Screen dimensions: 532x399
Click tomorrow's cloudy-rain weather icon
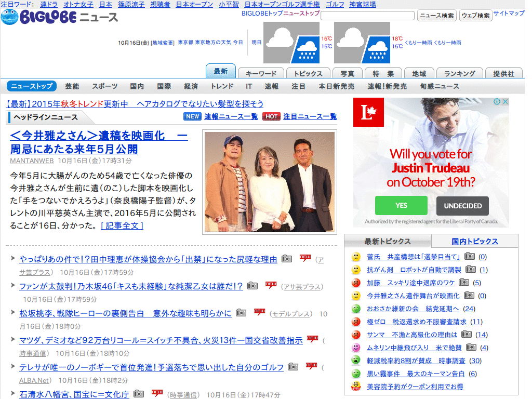[x=362, y=43]
